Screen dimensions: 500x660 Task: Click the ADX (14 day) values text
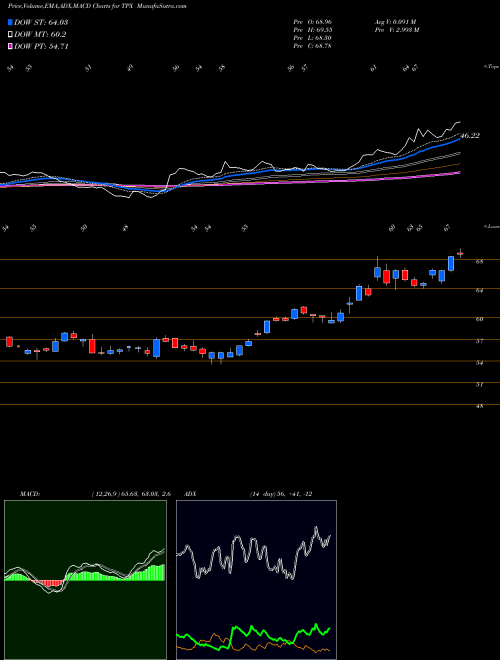[281, 494]
